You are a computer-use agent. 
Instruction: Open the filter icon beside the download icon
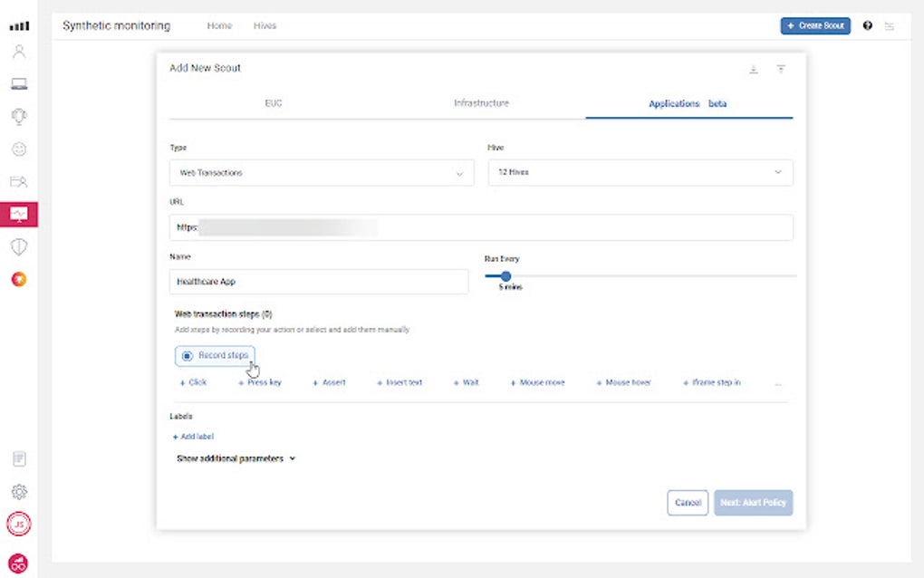tap(781, 68)
